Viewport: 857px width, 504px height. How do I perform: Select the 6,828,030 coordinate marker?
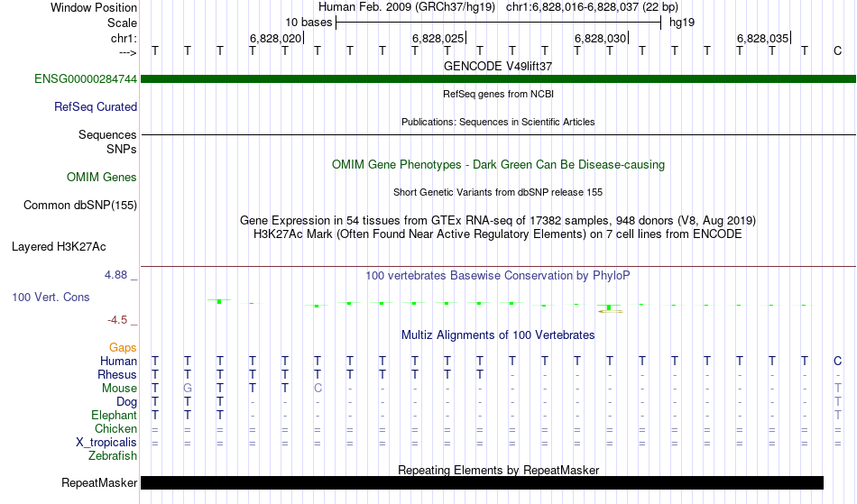600,38
